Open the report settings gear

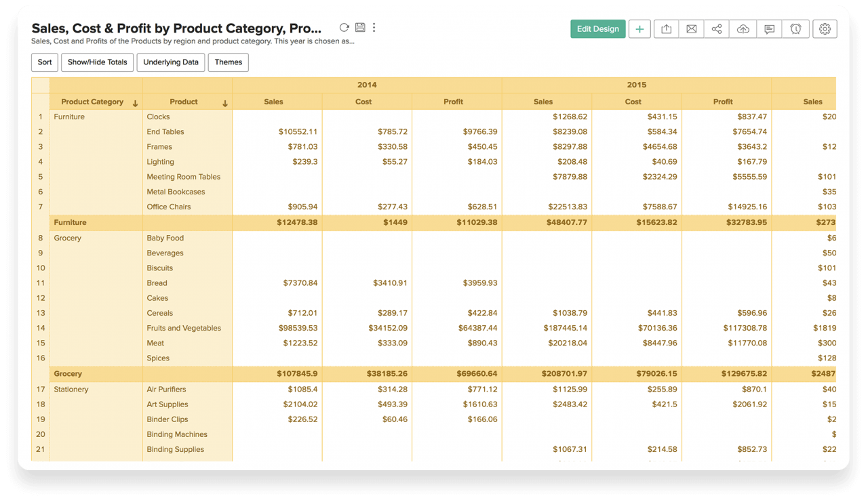[825, 28]
